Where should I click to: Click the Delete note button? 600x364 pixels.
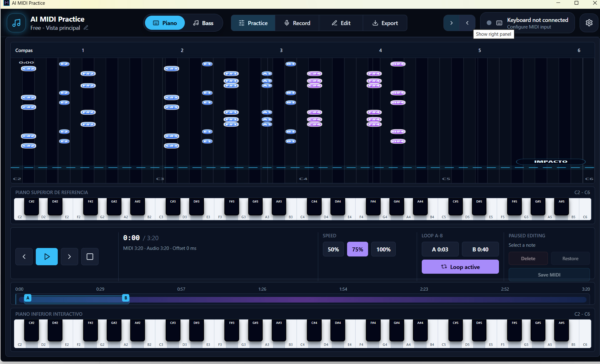click(x=528, y=258)
